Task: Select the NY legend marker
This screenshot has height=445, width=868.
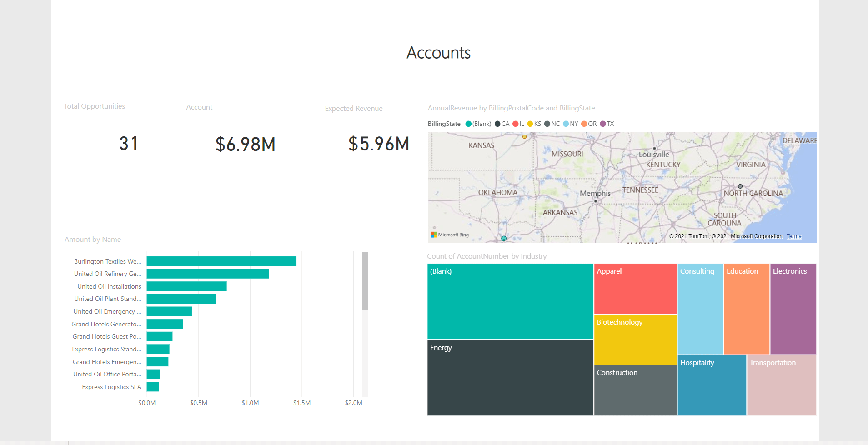Action: coord(566,124)
